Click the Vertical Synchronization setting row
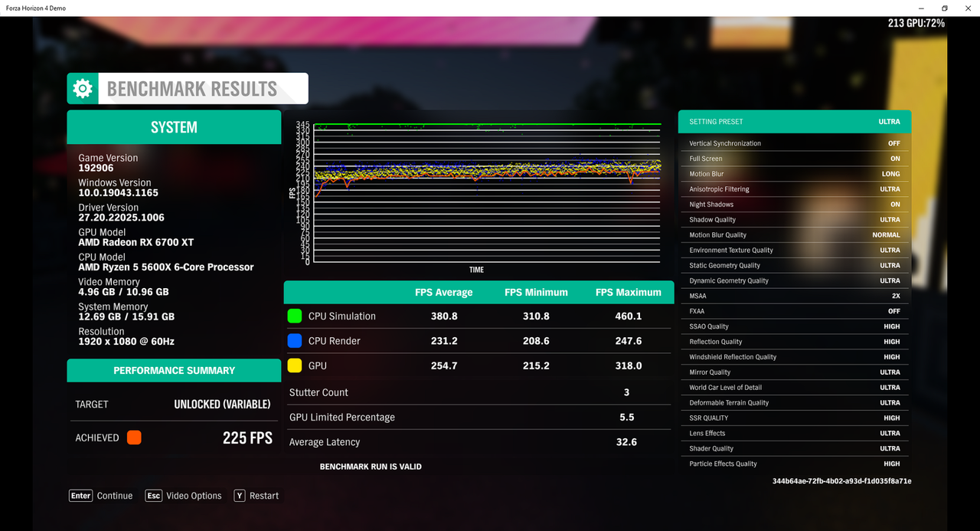This screenshot has width=980, height=531. click(795, 143)
